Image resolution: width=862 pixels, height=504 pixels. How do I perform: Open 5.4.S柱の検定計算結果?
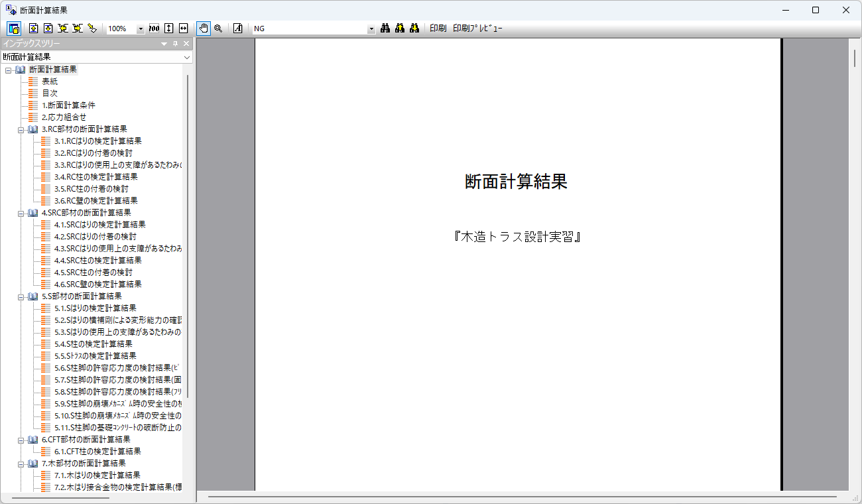pos(93,344)
